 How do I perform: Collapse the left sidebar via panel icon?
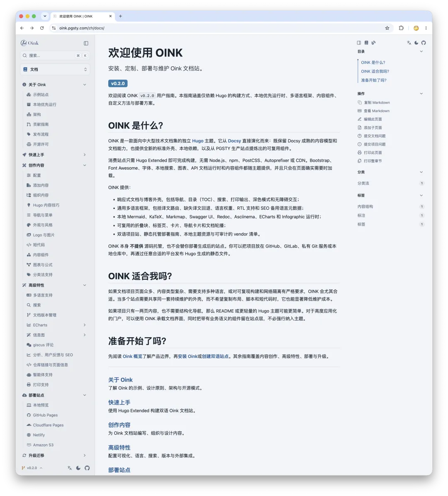pyautogui.click(x=86, y=43)
